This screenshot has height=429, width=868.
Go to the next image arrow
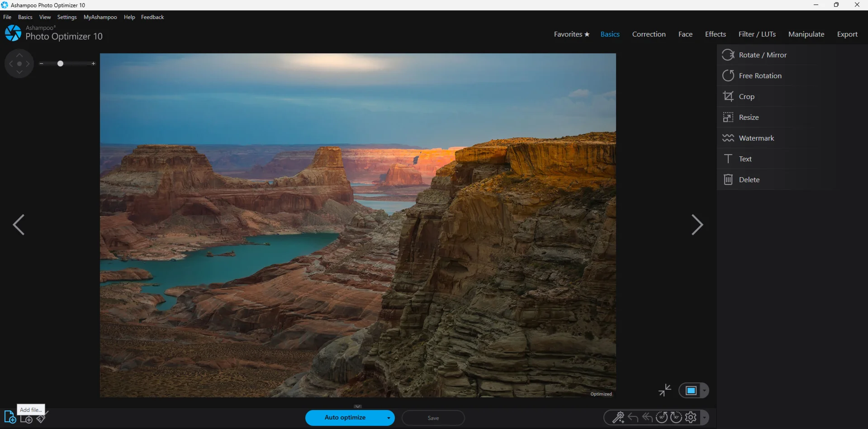697,225
